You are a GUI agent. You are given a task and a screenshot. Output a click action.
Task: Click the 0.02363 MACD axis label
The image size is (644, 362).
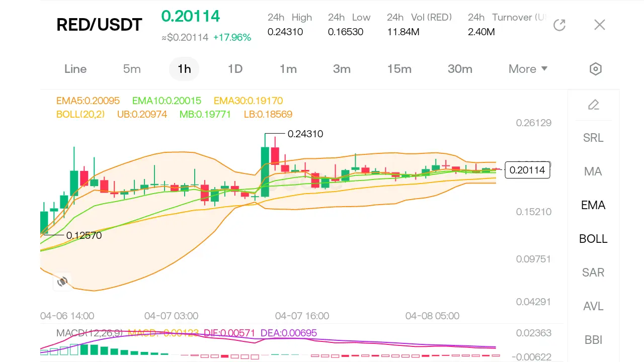click(x=534, y=333)
